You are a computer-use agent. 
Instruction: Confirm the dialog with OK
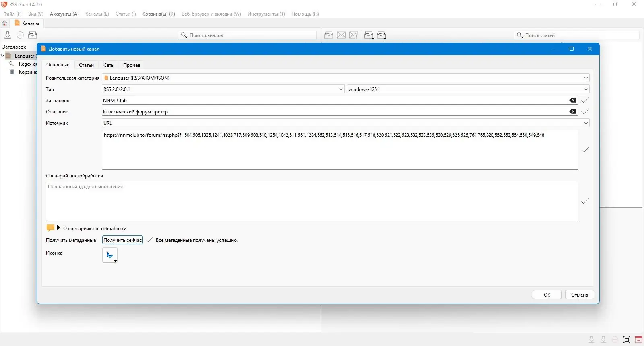click(547, 295)
